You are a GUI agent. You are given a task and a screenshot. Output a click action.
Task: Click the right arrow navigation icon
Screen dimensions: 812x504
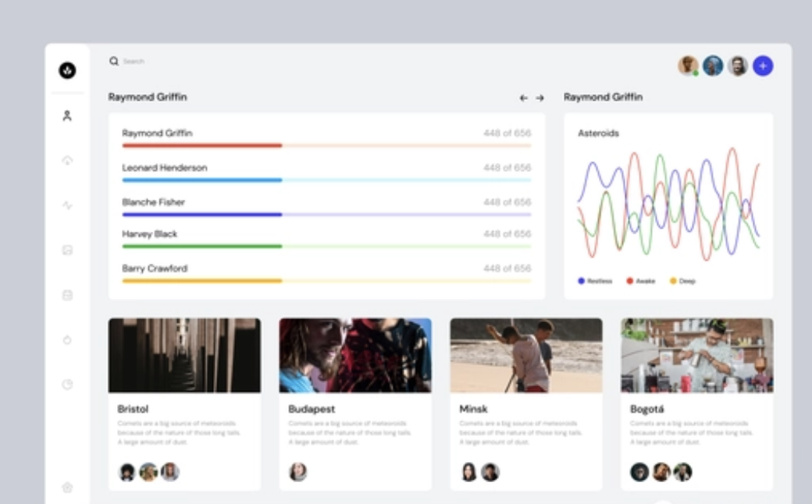(x=540, y=98)
